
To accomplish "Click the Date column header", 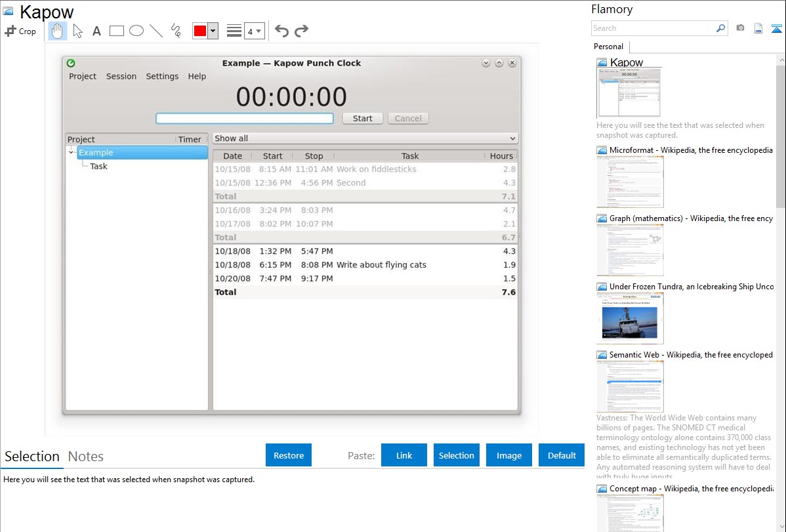I will tap(232, 156).
